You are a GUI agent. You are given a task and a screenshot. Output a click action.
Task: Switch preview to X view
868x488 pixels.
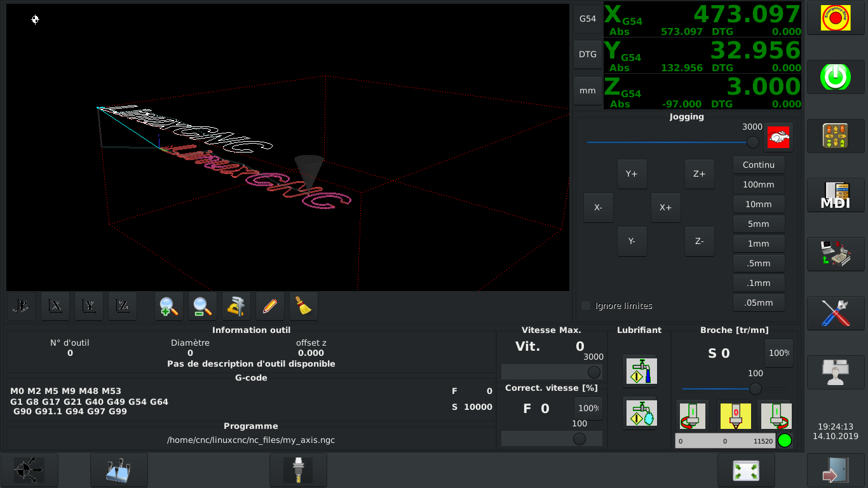(55, 306)
